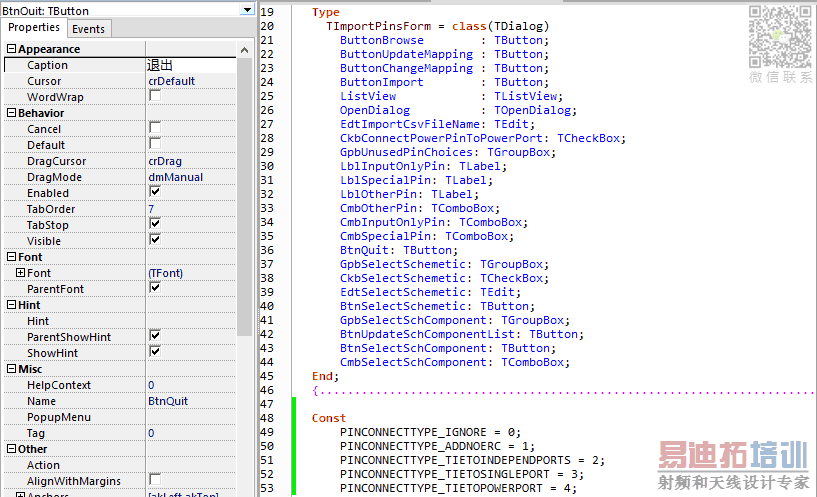817x497 pixels.
Task: Click the PINCONNECTTYPE_ADDNOERC constant line
Action: pyautogui.click(x=437, y=446)
